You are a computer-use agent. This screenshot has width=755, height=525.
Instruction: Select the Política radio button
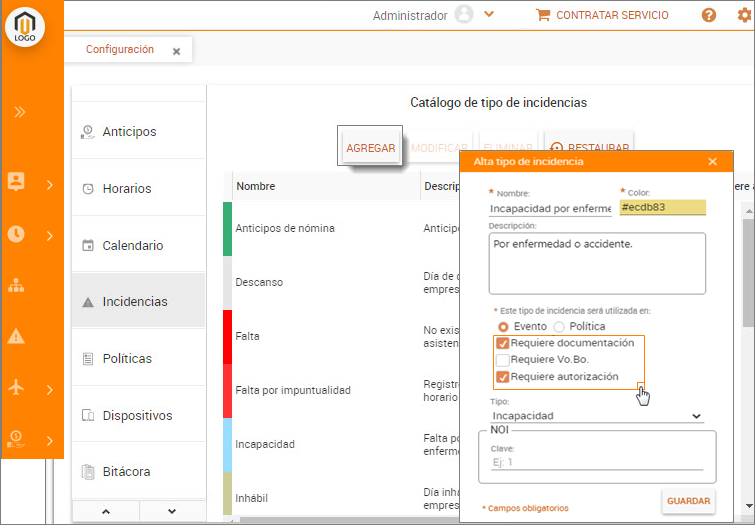click(559, 326)
